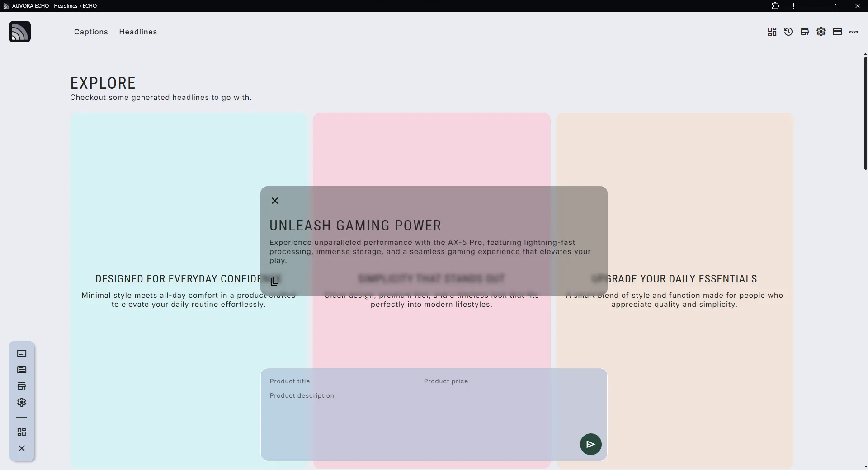Click the page vertical scrollbar thumb

[x=865, y=113]
